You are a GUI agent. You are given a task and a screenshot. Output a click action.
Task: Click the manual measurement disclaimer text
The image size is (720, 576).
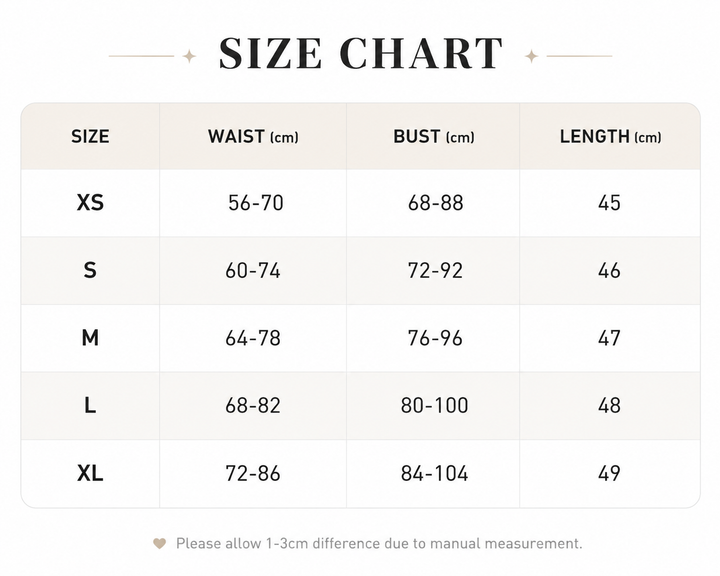(x=379, y=544)
